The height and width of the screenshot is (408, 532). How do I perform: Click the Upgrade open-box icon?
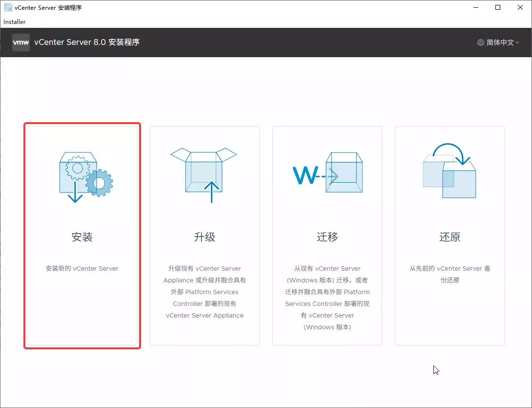click(x=204, y=175)
